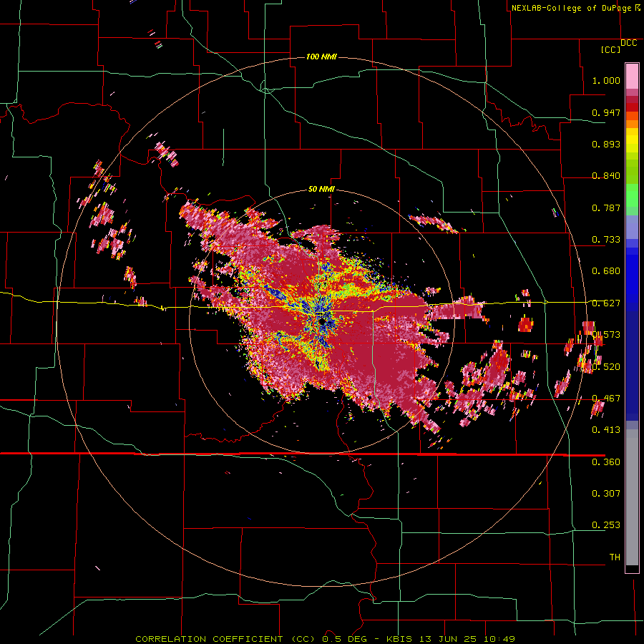Select the 0.680 legend value
The height and width of the screenshot is (644, 644).
(x=606, y=271)
